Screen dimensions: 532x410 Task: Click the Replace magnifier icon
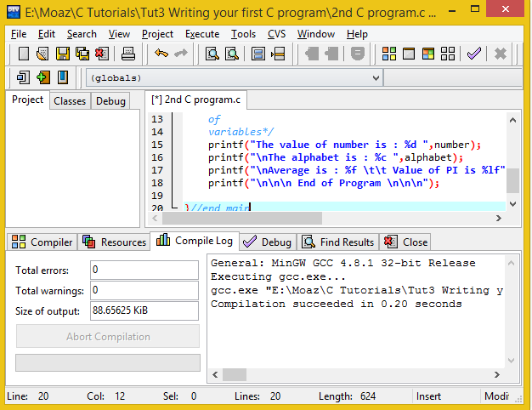point(232,54)
